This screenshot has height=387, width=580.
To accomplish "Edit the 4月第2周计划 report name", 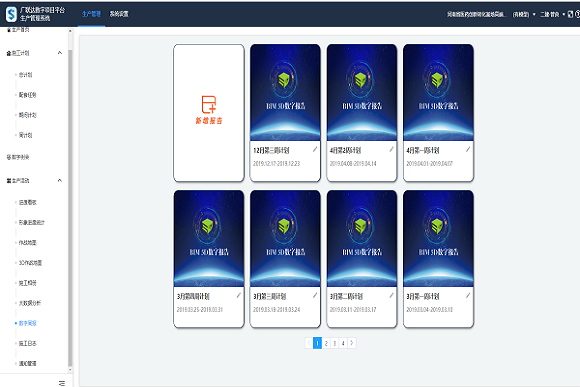I will coord(391,149).
